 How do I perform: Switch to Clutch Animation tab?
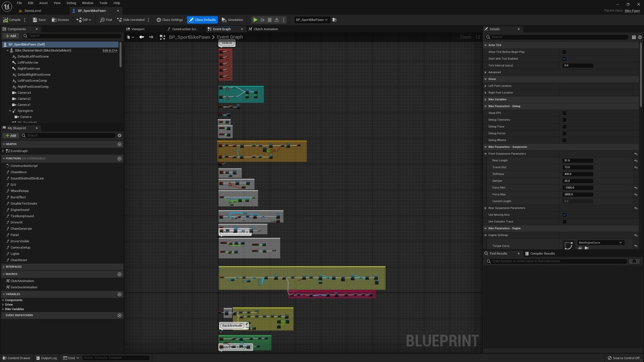263,29
